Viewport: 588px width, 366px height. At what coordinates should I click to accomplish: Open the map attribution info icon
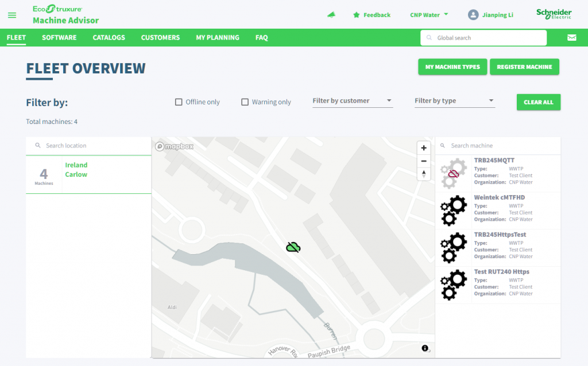pos(425,348)
